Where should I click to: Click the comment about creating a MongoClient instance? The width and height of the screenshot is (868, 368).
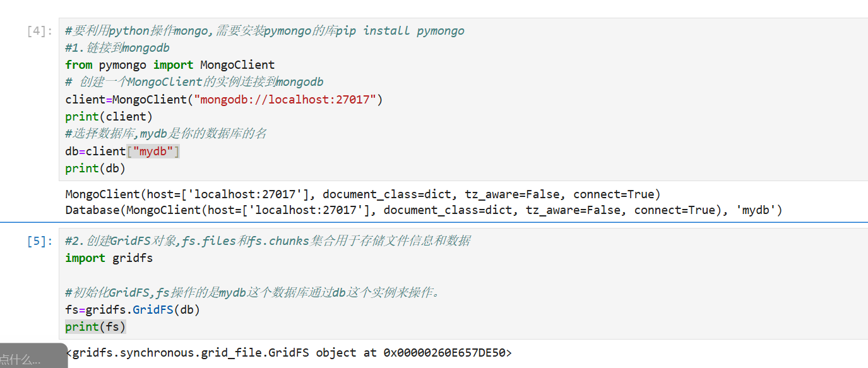click(x=194, y=82)
